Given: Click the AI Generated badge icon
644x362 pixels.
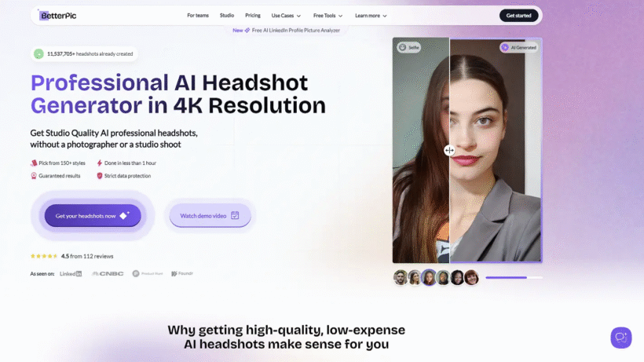Looking at the screenshot, I should pyautogui.click(x=505, y=48).
